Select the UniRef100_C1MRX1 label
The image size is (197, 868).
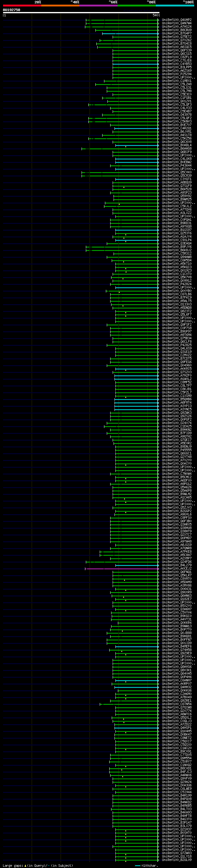pyautogui.click(x=177, y=81)
